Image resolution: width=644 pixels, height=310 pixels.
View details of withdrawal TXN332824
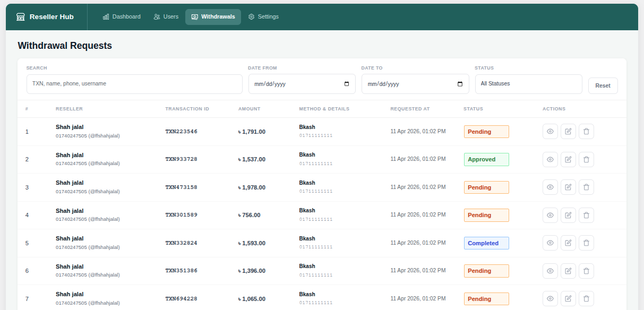(550, 243)
